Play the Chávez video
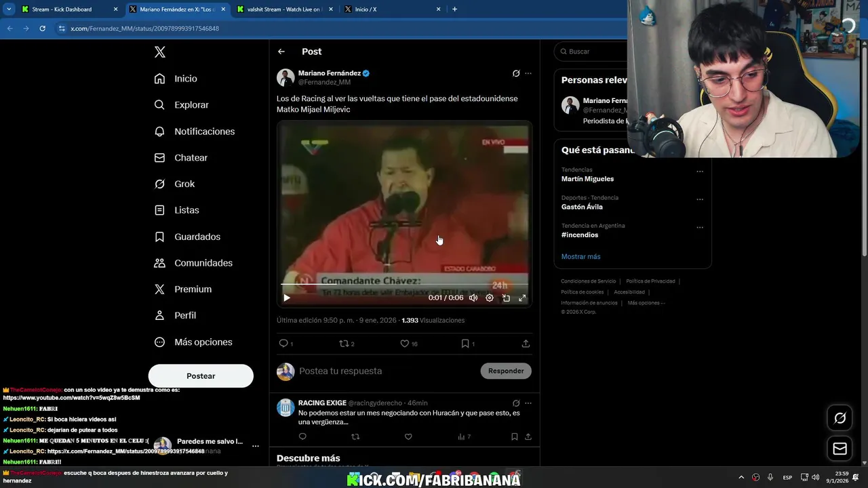Image resolution: width=868 pixels, height=488 pixels. [x=286, y=298]
